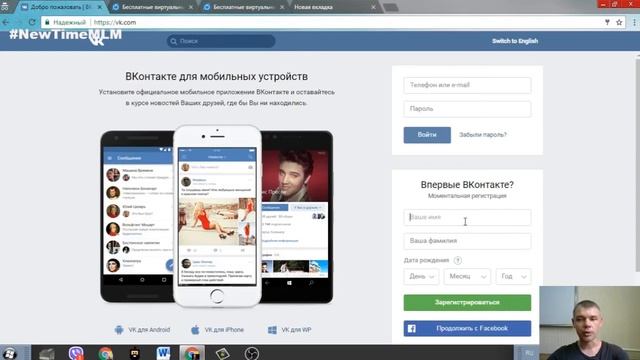640x360 pixels.
Task: Open a new browser tab
Action: 391,7
